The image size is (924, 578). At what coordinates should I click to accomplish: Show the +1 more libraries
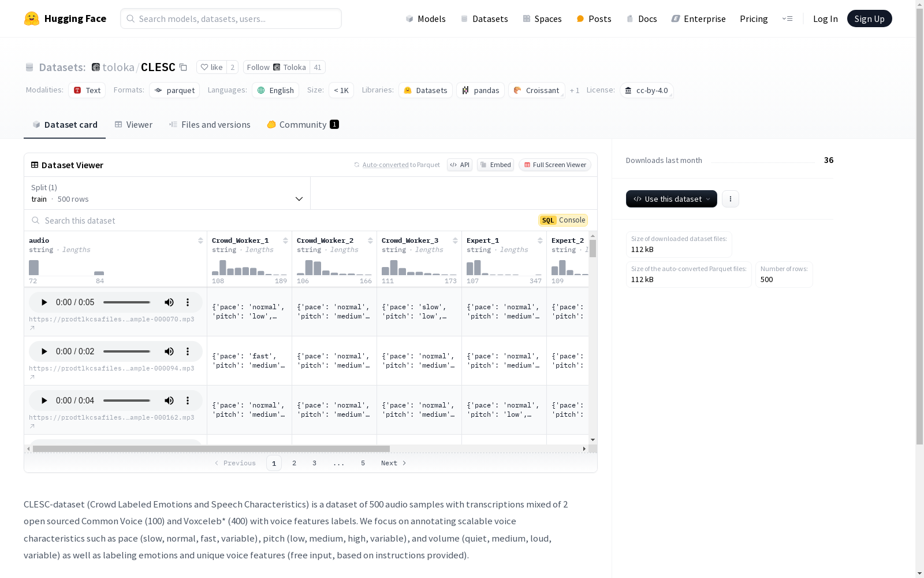(575, 91)
